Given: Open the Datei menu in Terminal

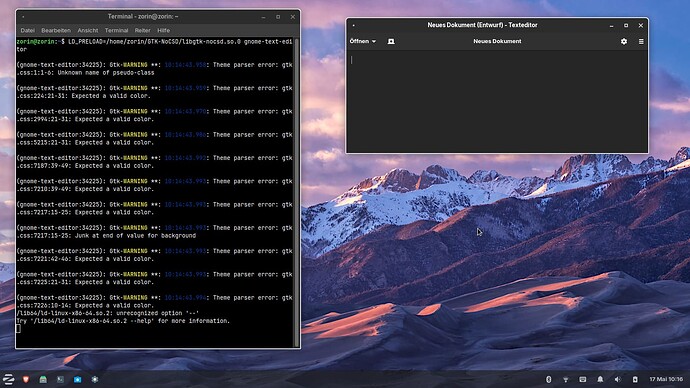Looking at the screenshot, I should pyautogui.click(x=27, y=30).
